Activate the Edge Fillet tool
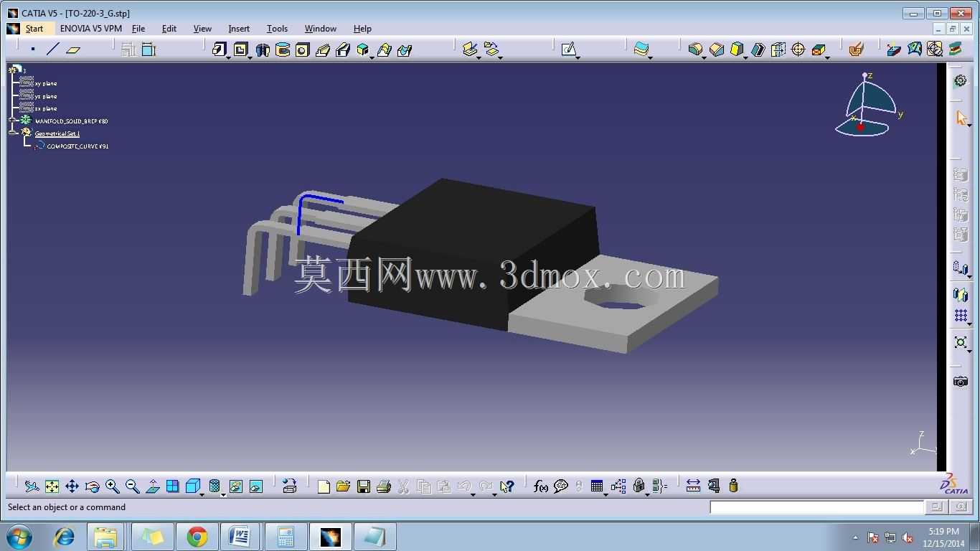 694,50
